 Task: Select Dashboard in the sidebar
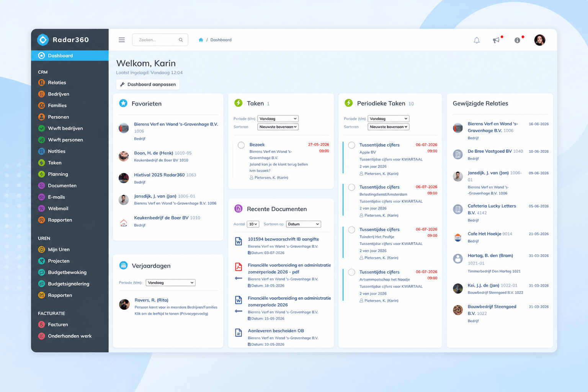tap(70, 56)
